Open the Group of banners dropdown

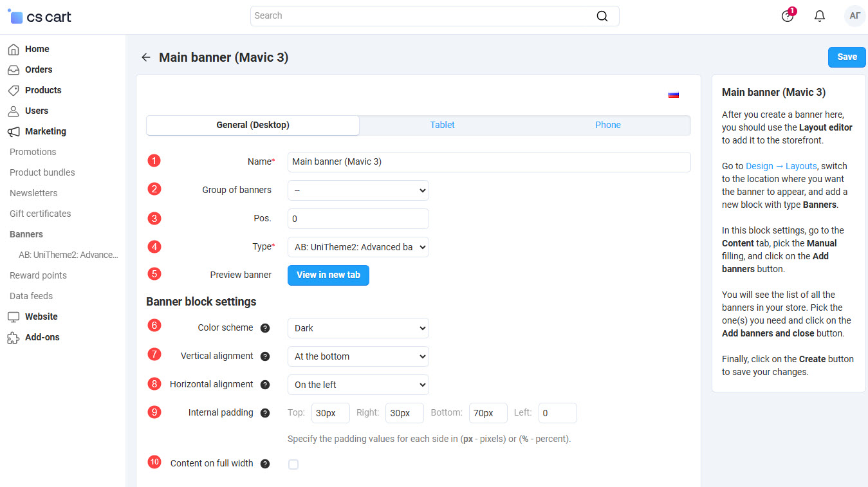(358, 190)
